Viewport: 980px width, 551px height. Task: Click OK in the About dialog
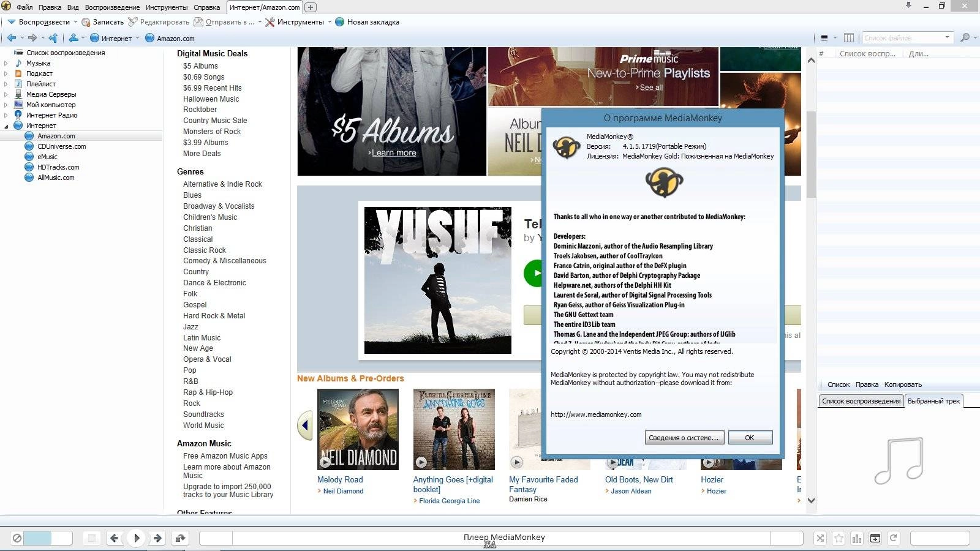point(750,438)
